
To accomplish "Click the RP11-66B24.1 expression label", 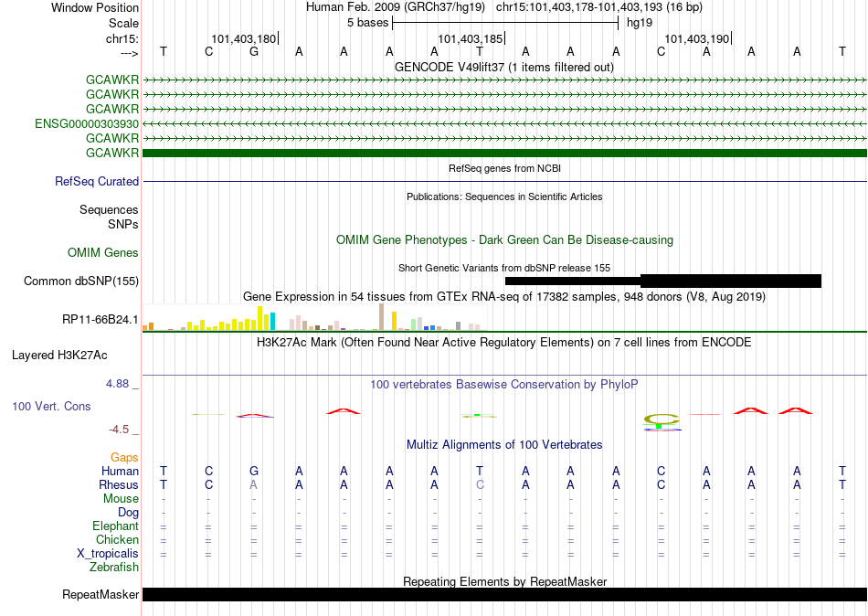I will pyautogui.click(x=101, y=320).
